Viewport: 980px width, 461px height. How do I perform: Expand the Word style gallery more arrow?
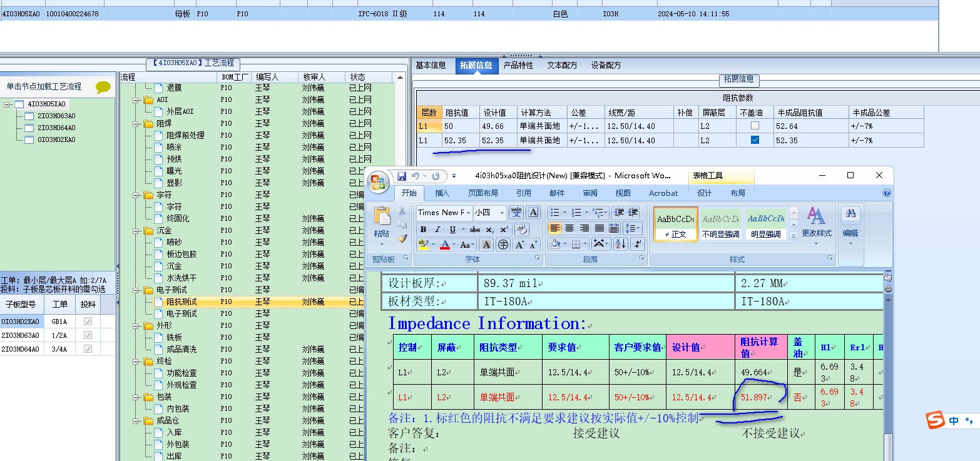tap(794, 236)
